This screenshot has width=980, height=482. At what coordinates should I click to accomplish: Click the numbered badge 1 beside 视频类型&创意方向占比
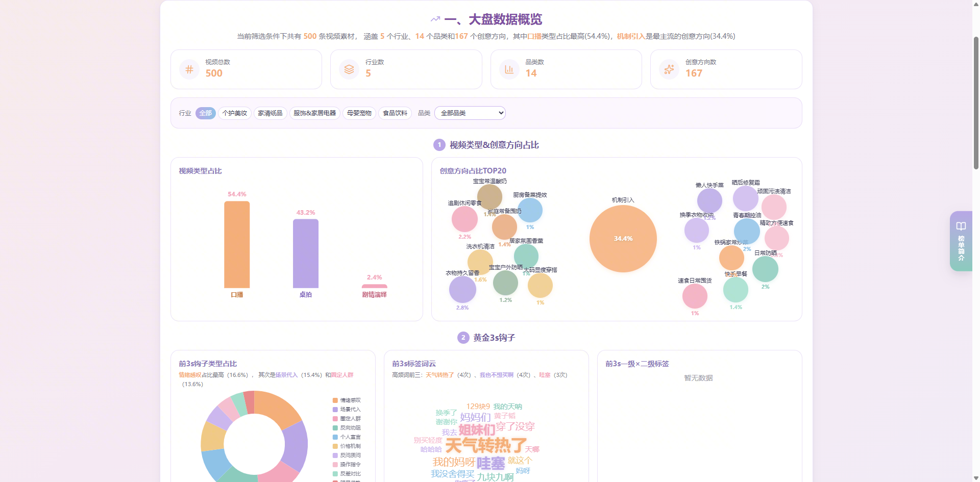click(x=439, y=145)
